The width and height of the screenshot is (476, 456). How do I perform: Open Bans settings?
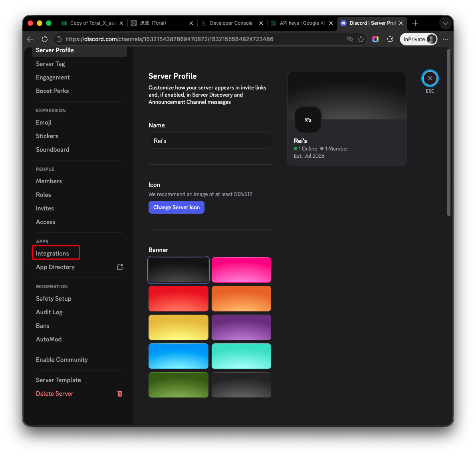[79, 325]
